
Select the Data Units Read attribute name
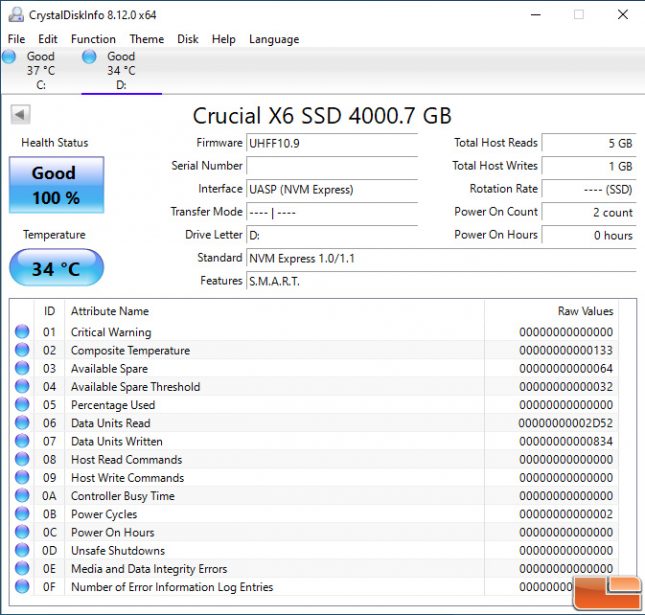(x=111, y=423)
